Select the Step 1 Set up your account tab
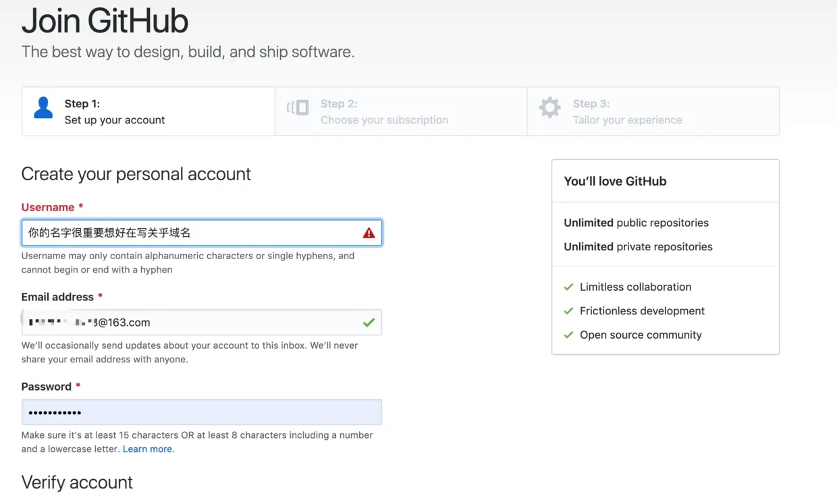The height and width of the screenshot is (504, 837). (148, 111)
